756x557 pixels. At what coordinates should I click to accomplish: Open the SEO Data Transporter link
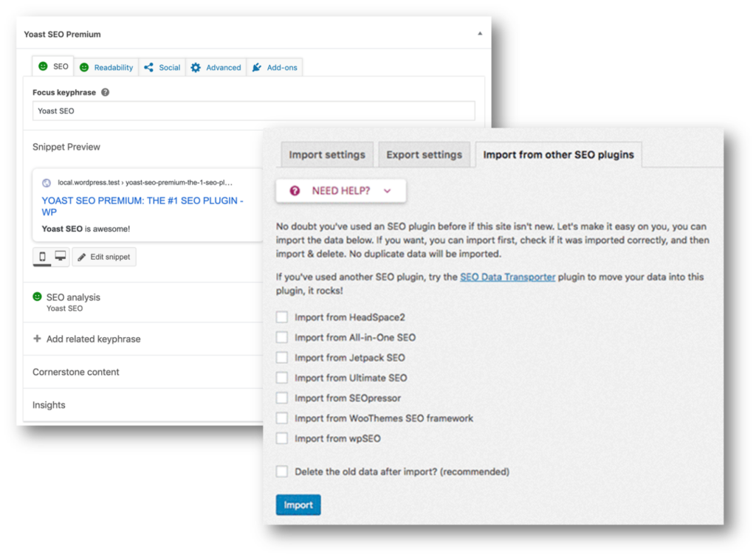(507, 277)
